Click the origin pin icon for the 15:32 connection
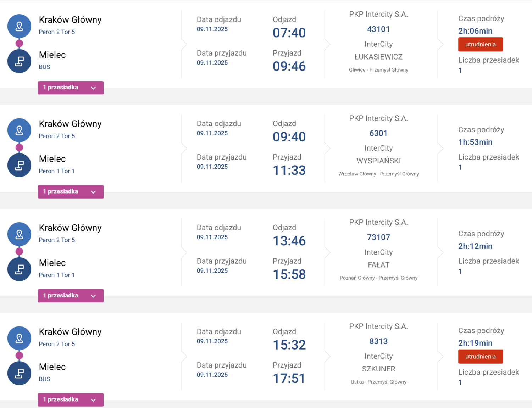 coord(20,338)
